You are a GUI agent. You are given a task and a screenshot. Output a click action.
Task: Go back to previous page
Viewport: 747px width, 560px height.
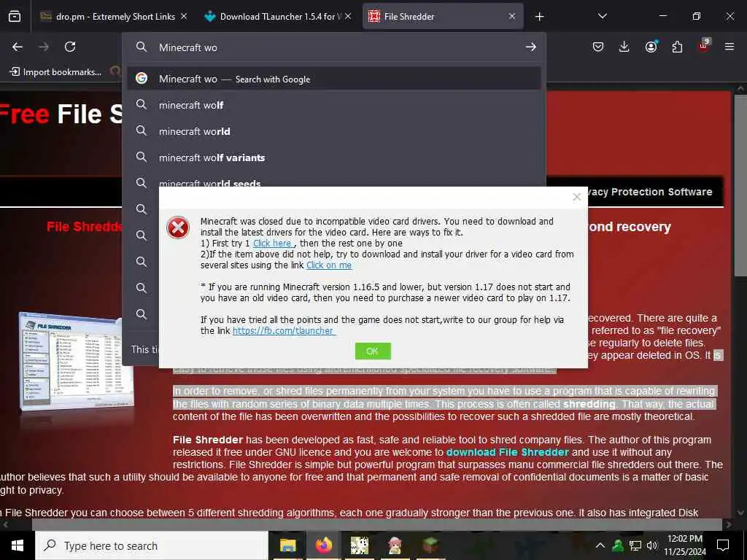tap(18, 47)
